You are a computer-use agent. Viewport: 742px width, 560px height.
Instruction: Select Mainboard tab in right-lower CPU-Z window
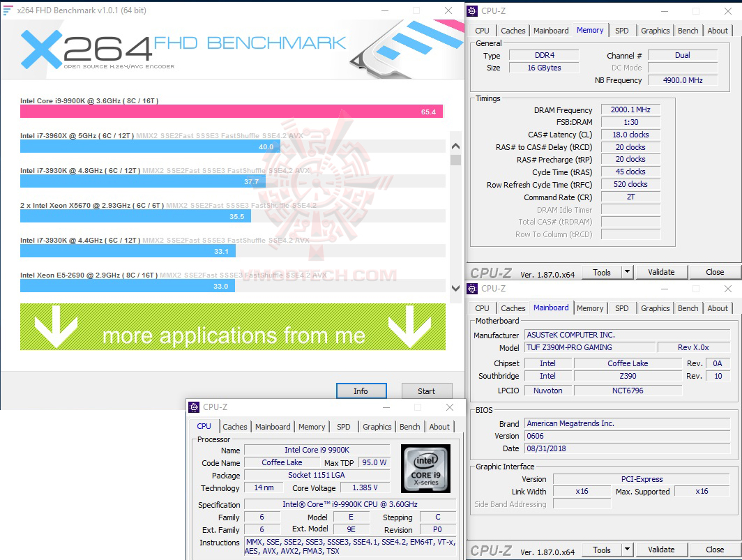click(x=551, y=308)
